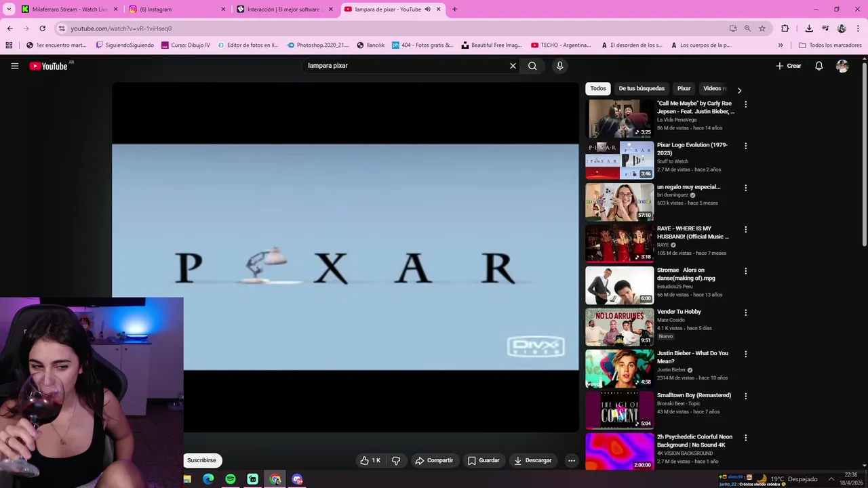The width and height of the screenshot is (868, 488).
Task: Click the address bar URL
Action: pyautogui.click(x=121, y=28)
